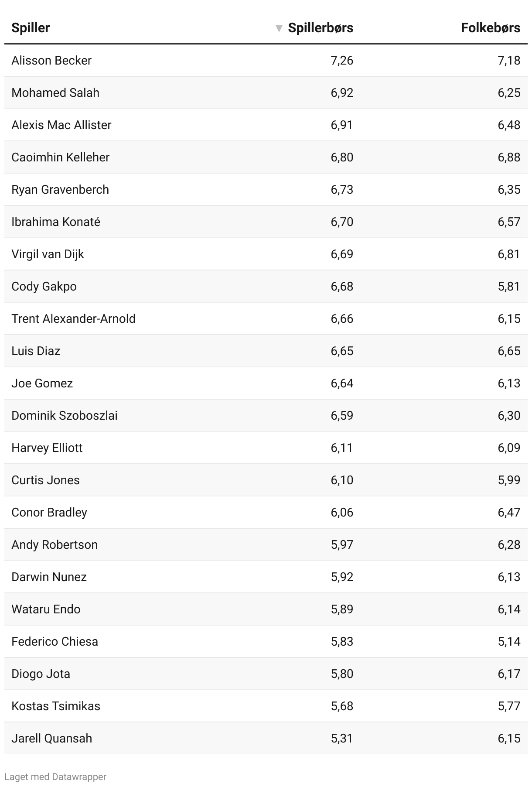This screenshot has height=787, width=532.
Task: Sort table by Folkebørs column header
Action: (x=491, y=28)
